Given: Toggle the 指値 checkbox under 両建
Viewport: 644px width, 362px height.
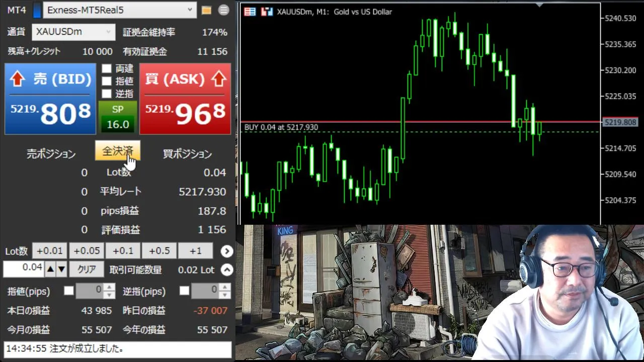Looking at the screenshot, I should [107, 81].
